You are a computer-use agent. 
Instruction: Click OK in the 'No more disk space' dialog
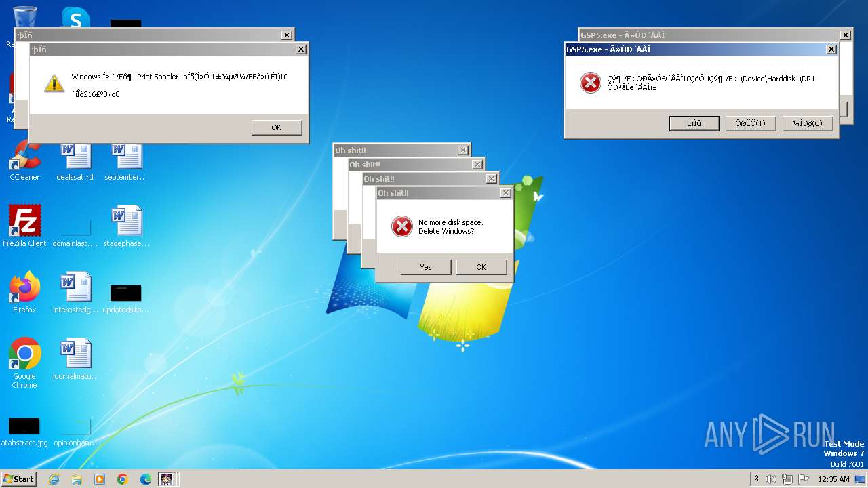[481, 267]
